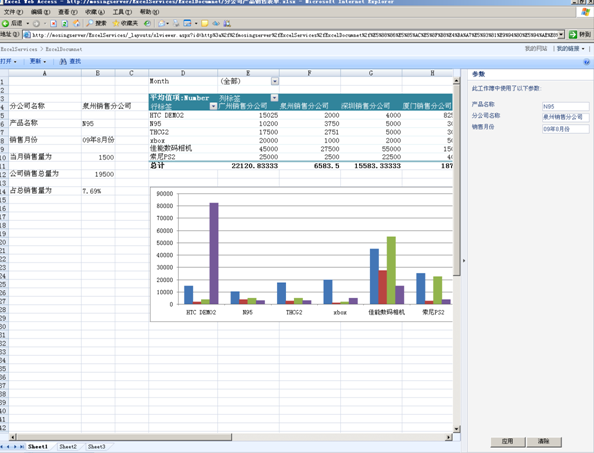Open the 帮助 (Help) menu

[150, 12]
